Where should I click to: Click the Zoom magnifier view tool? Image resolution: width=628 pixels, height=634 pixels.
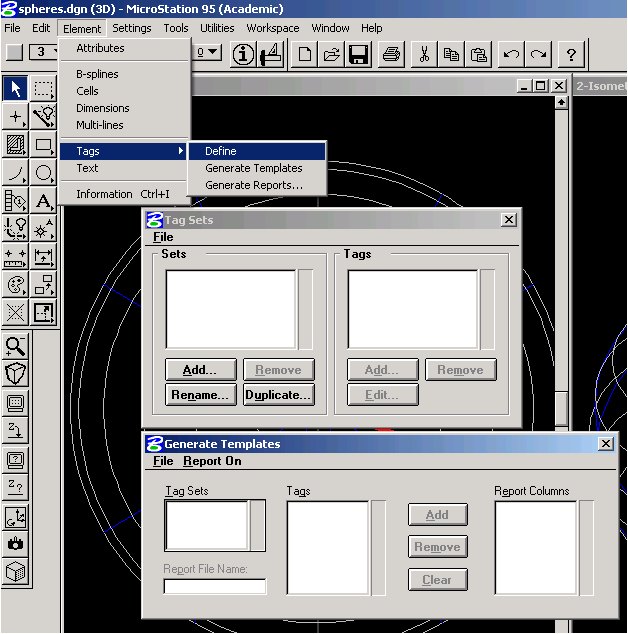tap(15, 347)
